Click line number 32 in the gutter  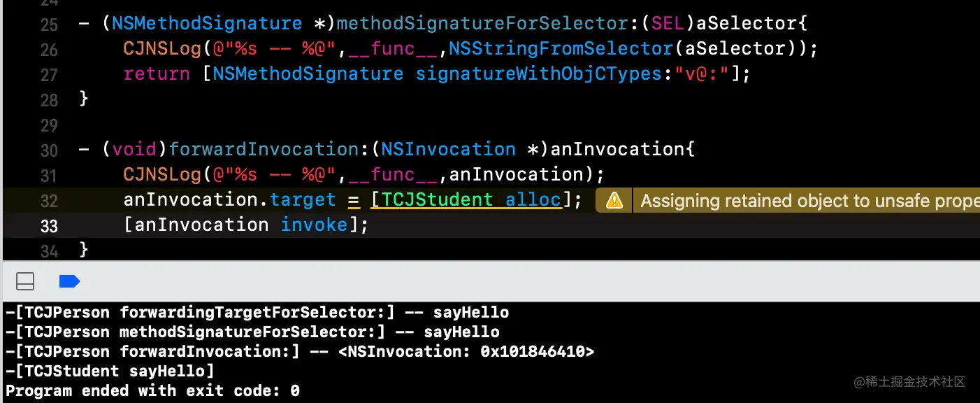click(x=49, y=201)
